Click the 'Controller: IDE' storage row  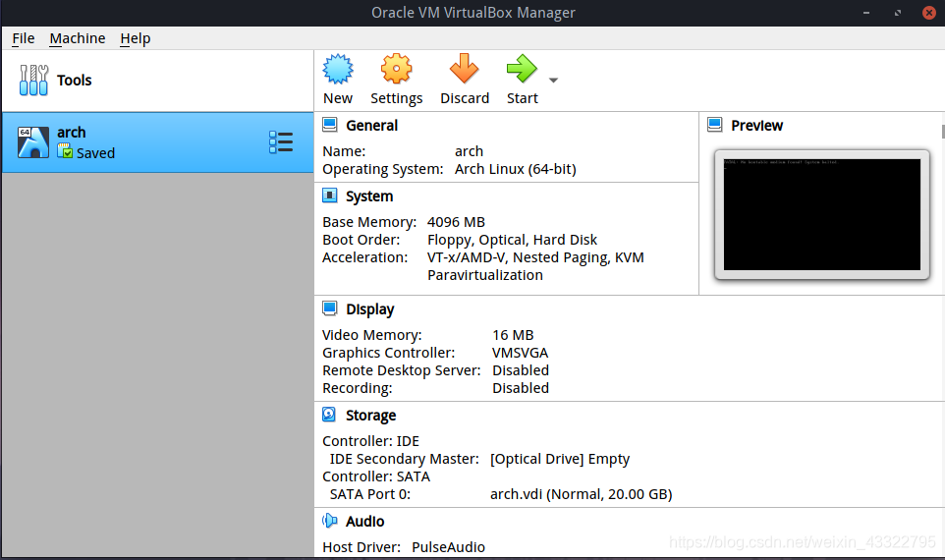(370, 441)
